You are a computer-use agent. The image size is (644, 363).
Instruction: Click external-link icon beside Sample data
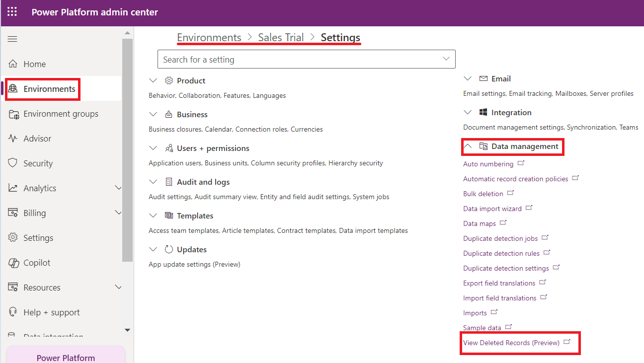(509, 327)
